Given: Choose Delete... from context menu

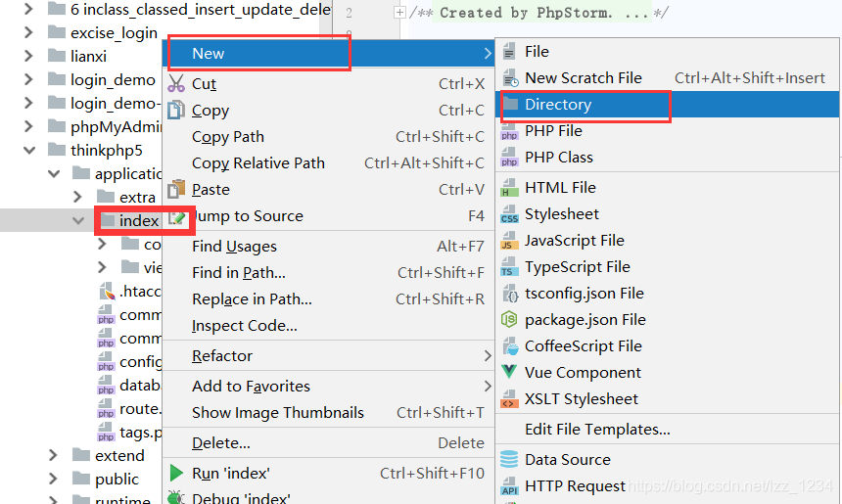Looking at the screenshot, I should [328, 442].
